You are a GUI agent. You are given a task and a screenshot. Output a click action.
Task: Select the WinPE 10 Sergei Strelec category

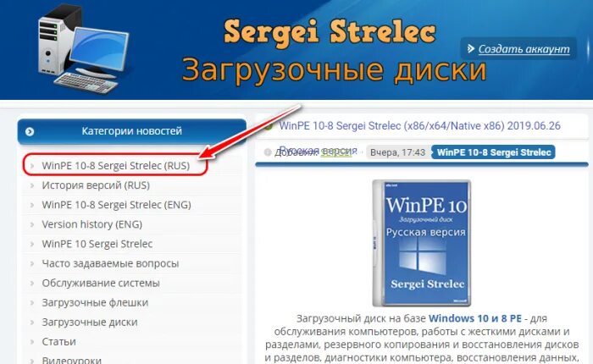click(97, 244)
